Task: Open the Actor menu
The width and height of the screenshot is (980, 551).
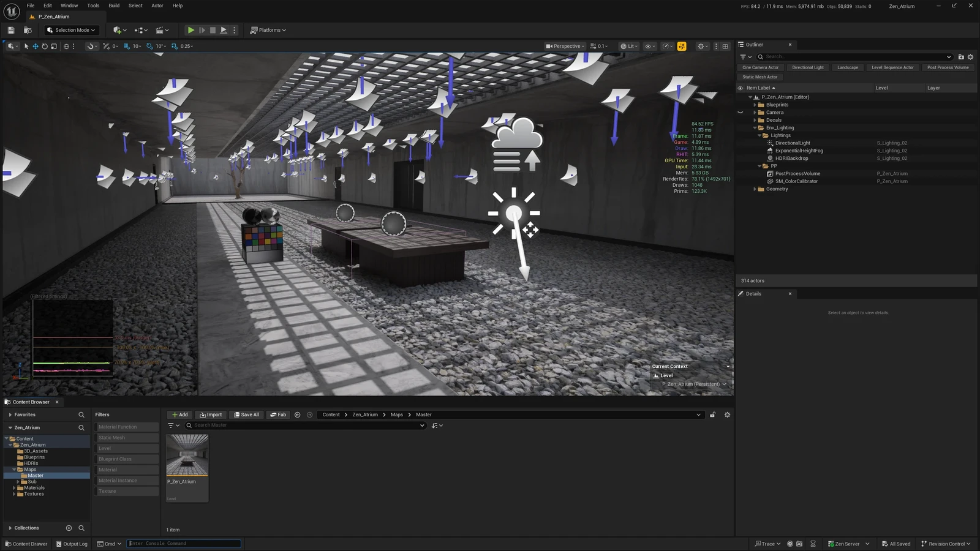Action: pos(157,6)
